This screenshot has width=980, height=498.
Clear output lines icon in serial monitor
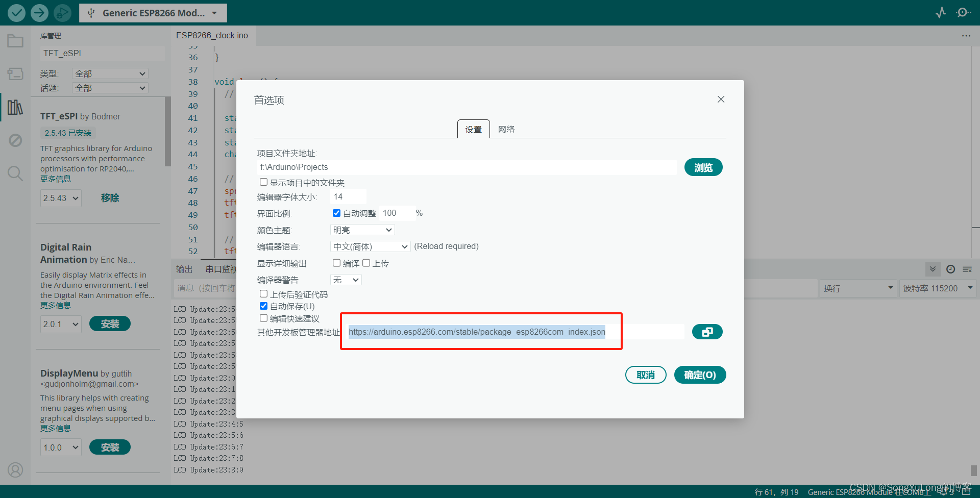967,269
